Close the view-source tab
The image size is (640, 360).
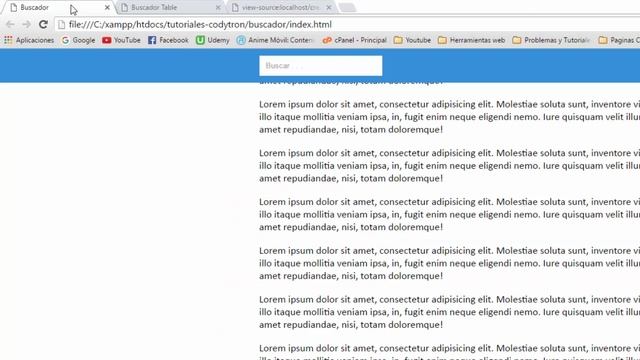click(x=329, y=7)
